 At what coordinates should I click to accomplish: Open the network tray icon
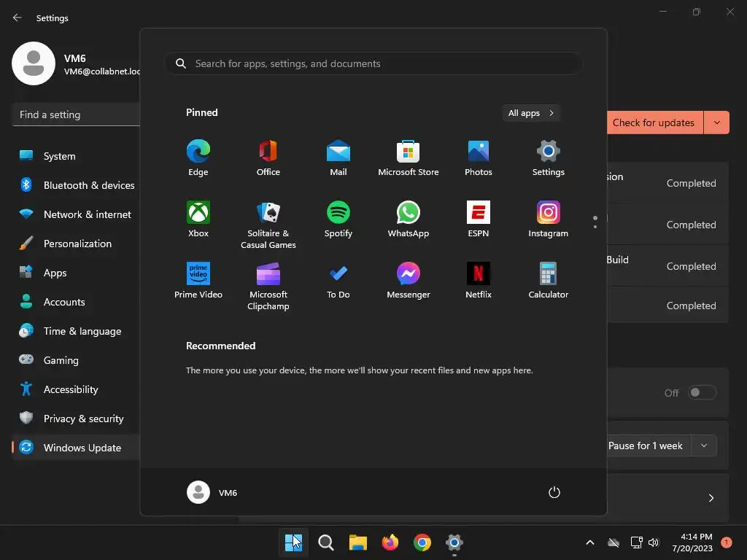point(636,542)
